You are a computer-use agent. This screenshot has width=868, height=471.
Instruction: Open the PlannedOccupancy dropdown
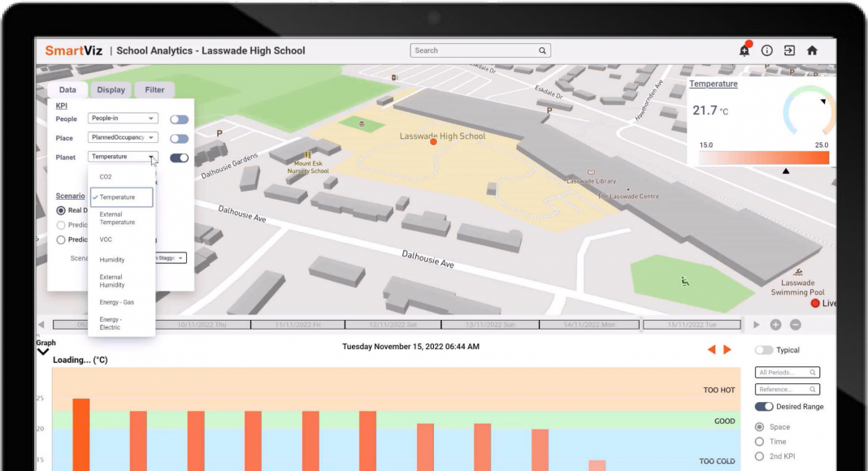coord(123,138)
